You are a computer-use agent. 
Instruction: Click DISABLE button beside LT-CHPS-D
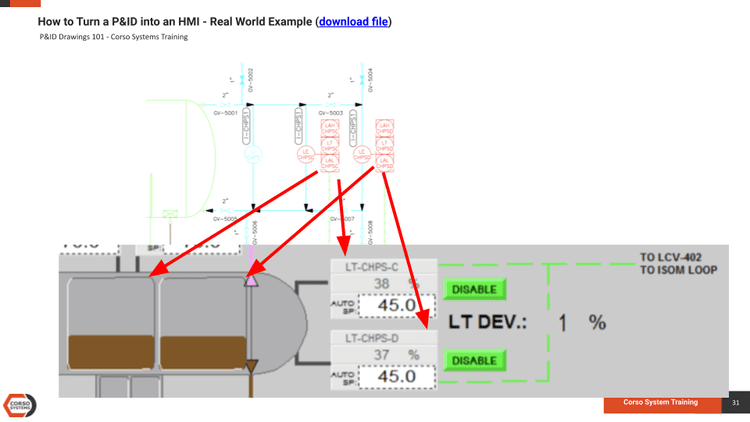pos(474,361)
